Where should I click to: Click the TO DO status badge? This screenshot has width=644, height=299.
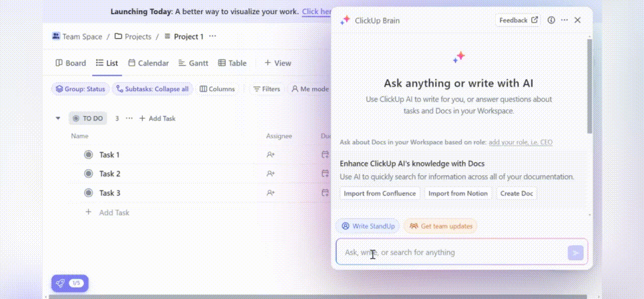coord(88,119)
